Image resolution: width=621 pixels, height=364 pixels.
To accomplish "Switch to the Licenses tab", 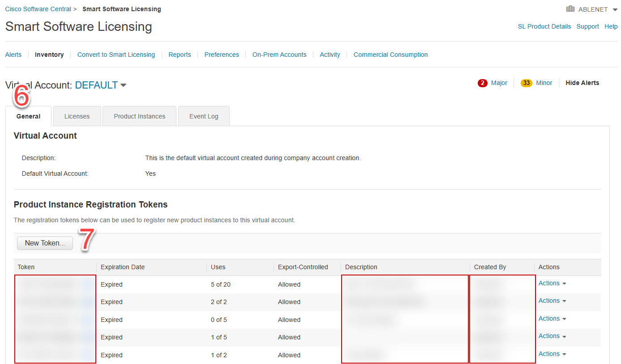I will click(77, 116).
